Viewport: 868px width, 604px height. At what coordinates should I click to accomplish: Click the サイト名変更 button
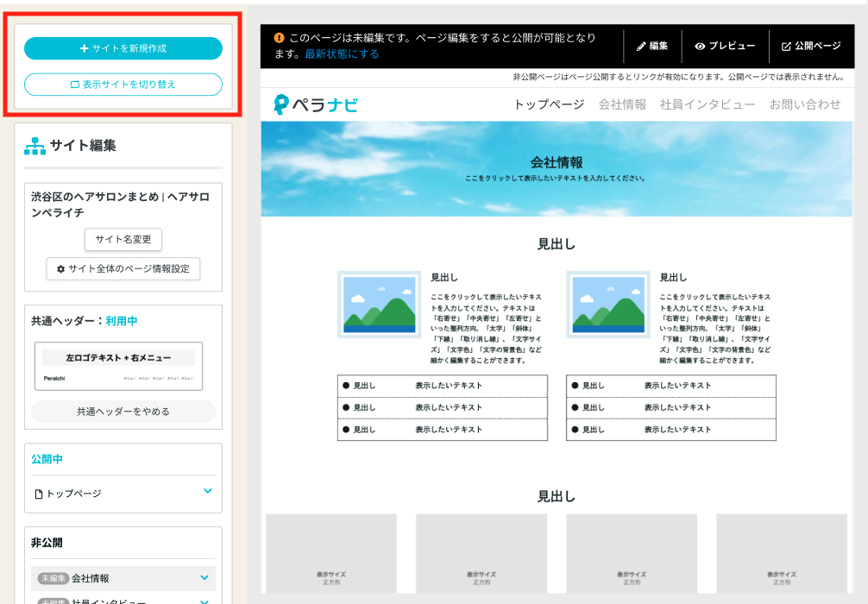pos(123,239)
